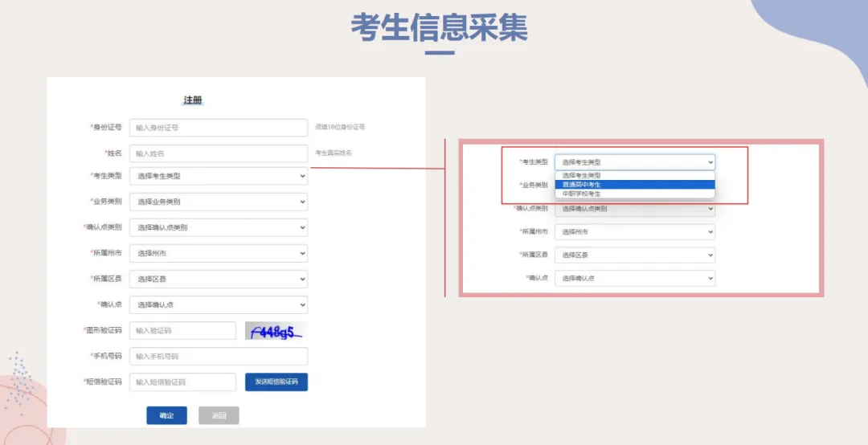Expand 所属区县 dropdown in the left registration form
868x445 pixels.
point(219,279)
